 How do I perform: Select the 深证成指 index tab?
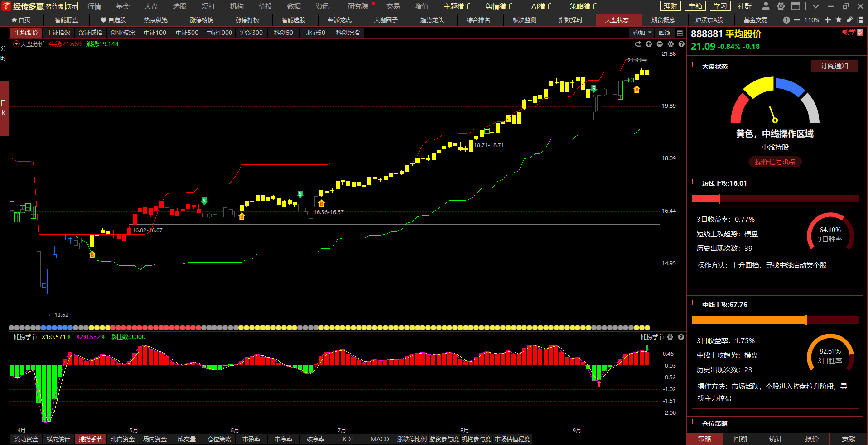point(91,33)
